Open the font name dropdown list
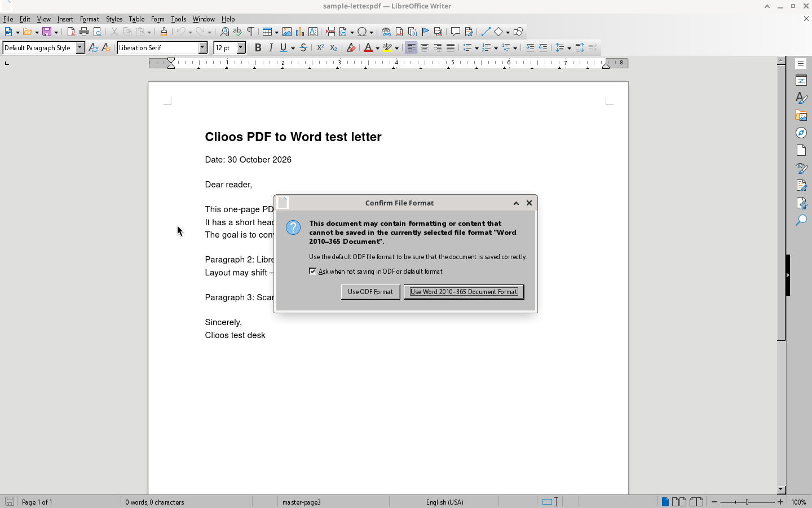 (203, 48)
